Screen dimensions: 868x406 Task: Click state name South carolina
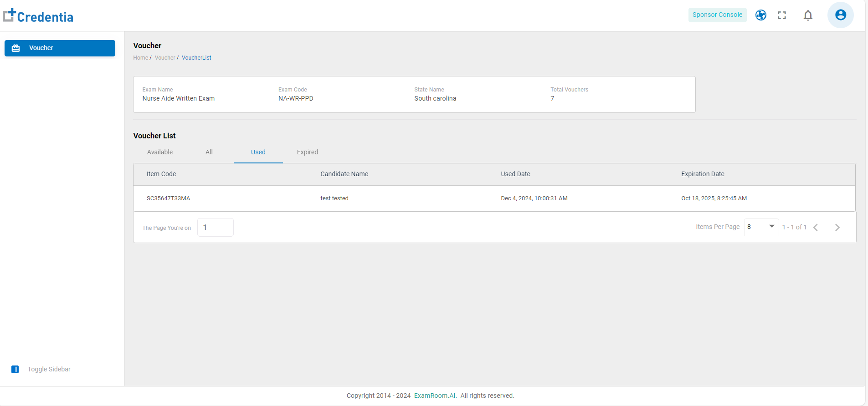click(x=435, y=98)
